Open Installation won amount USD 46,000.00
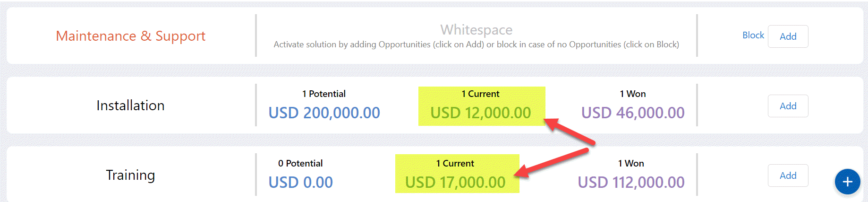 (x=632, y=113)
